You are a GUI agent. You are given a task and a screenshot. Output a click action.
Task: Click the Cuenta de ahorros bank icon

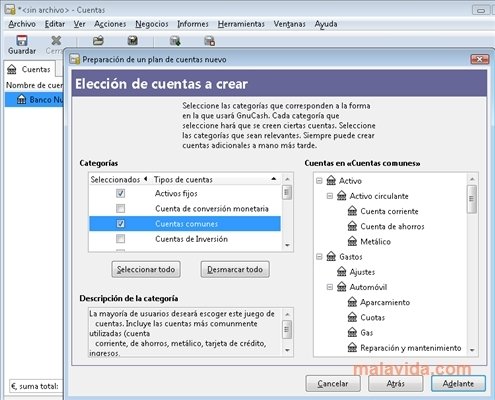[x=352, y=226]
